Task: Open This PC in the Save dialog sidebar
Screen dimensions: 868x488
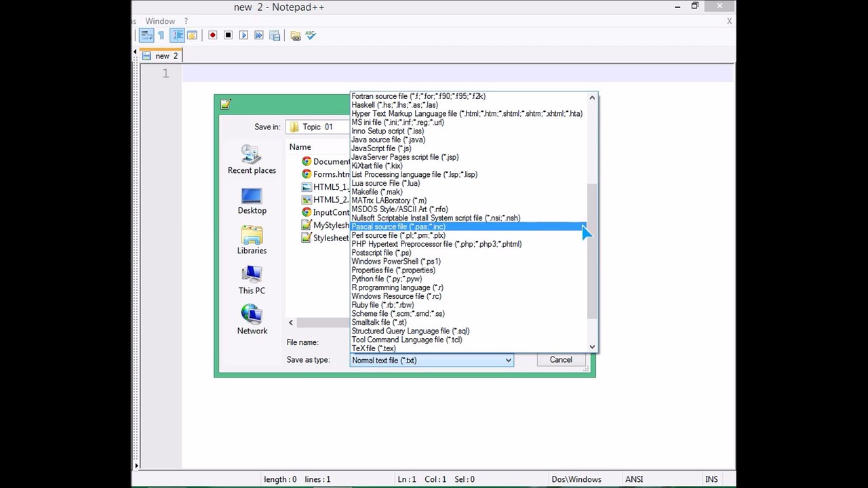Action: (252, 281)
